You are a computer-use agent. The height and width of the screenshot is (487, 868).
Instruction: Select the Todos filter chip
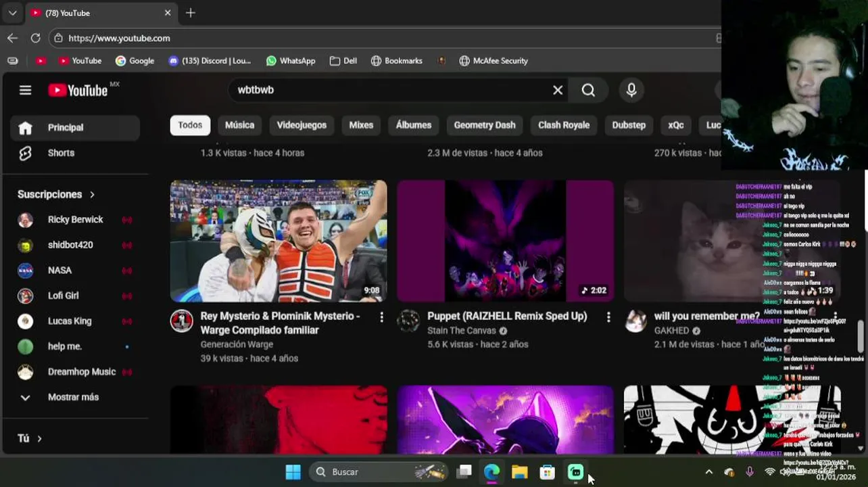click(190, 125)
